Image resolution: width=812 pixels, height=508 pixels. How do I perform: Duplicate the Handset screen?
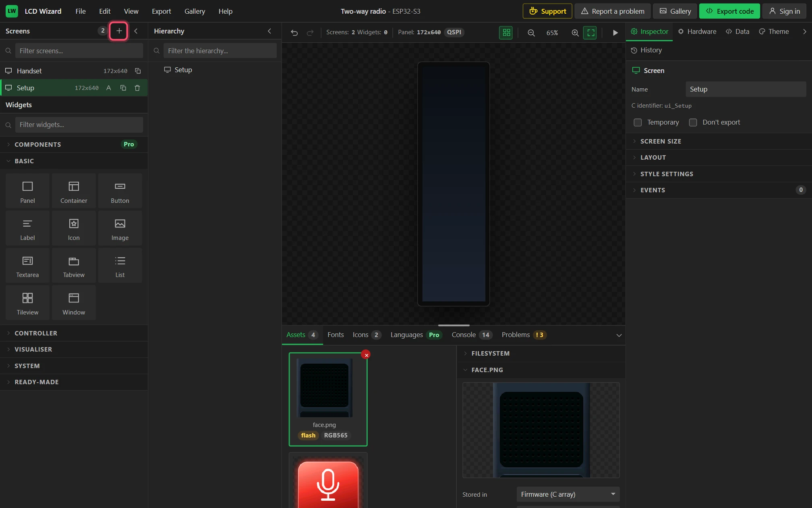tap(138, 71)
